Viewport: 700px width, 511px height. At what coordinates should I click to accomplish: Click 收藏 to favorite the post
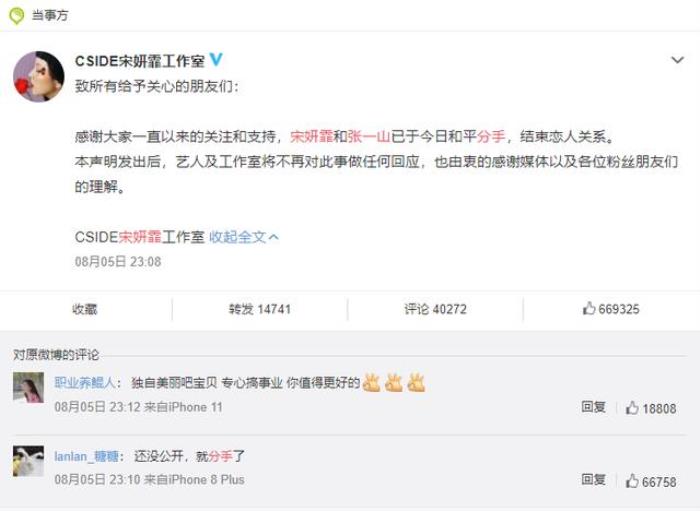(x=85, y=310)
